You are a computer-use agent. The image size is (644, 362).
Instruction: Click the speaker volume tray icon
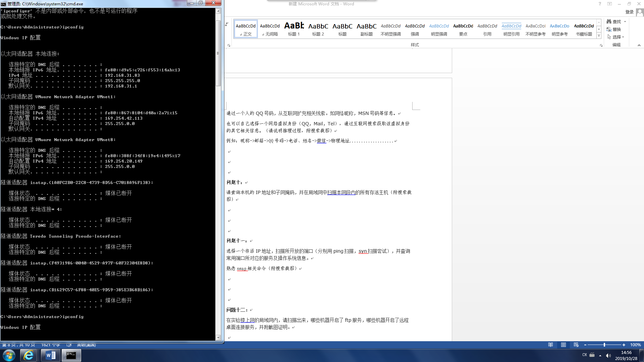[608, 356]
